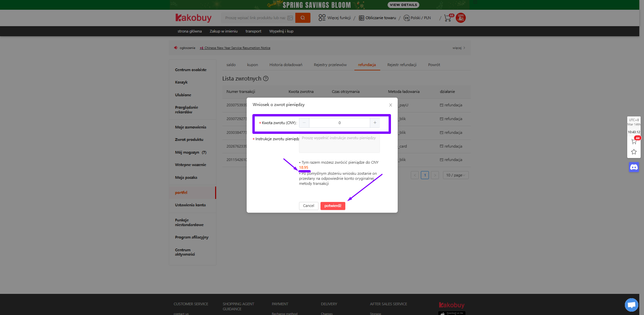Click the star favorites icon on the right sidebar

point(634,152)
